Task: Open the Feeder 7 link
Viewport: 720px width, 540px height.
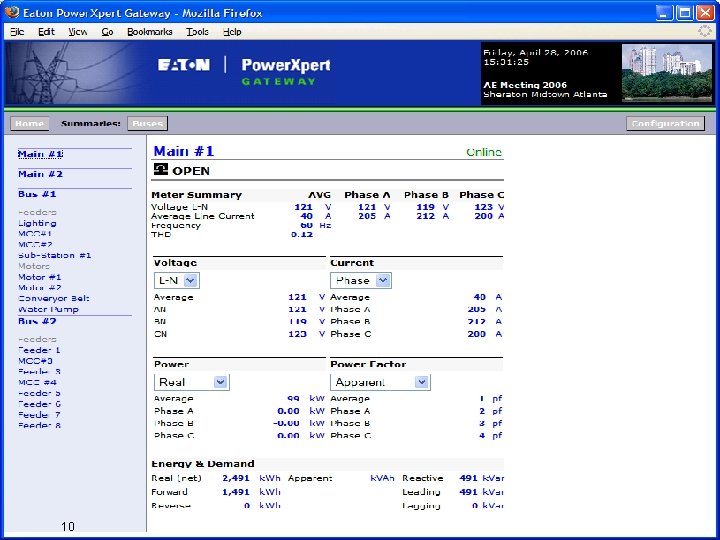Action: click(39, 415)
